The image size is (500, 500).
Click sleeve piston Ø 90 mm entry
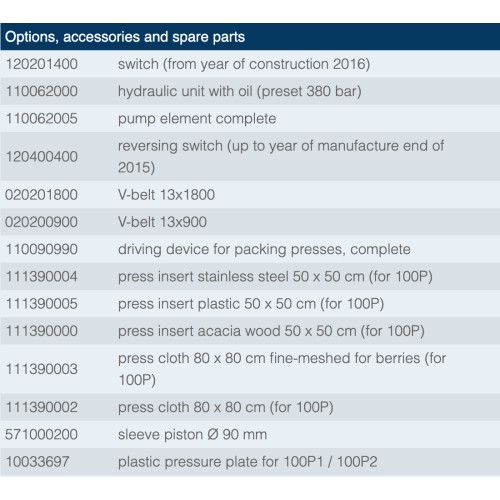point(192,435)
